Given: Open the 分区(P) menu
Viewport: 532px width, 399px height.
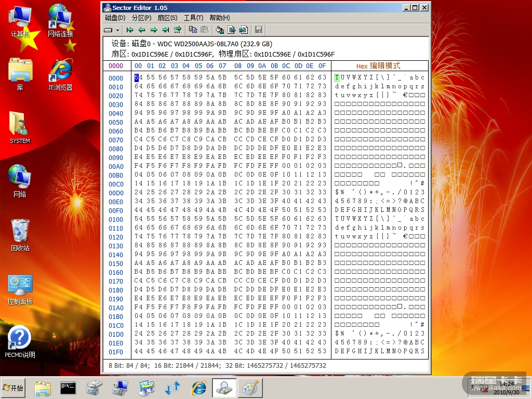Looking at the screenshot, I should tap(141, 18).
